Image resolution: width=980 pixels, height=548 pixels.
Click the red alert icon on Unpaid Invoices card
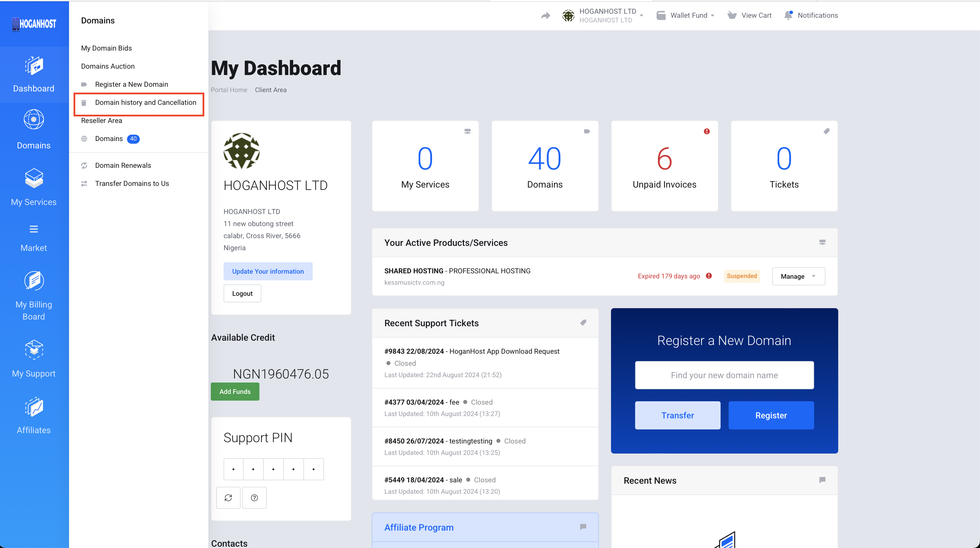tap(707, 131)
